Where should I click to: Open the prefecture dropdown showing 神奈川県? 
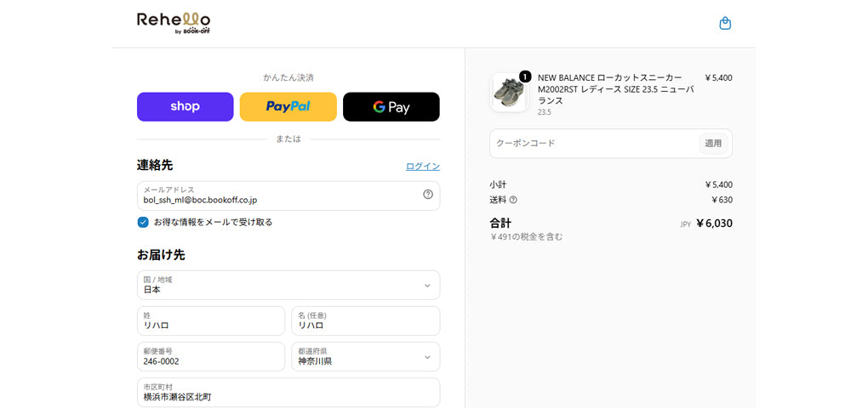366,357
